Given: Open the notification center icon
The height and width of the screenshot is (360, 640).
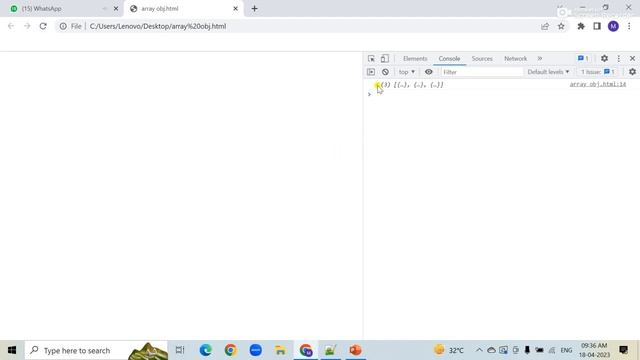Looking at the screenshot, I should coord(623,350).
